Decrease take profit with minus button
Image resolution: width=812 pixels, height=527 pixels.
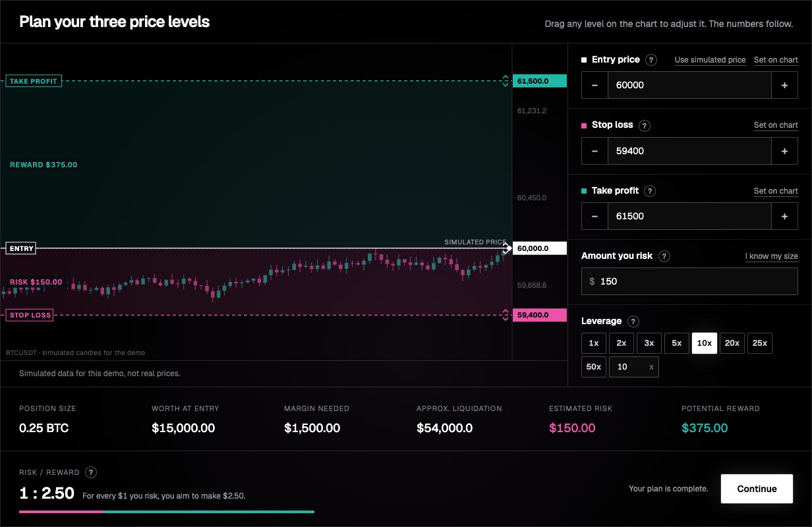(x=594, y=216)
